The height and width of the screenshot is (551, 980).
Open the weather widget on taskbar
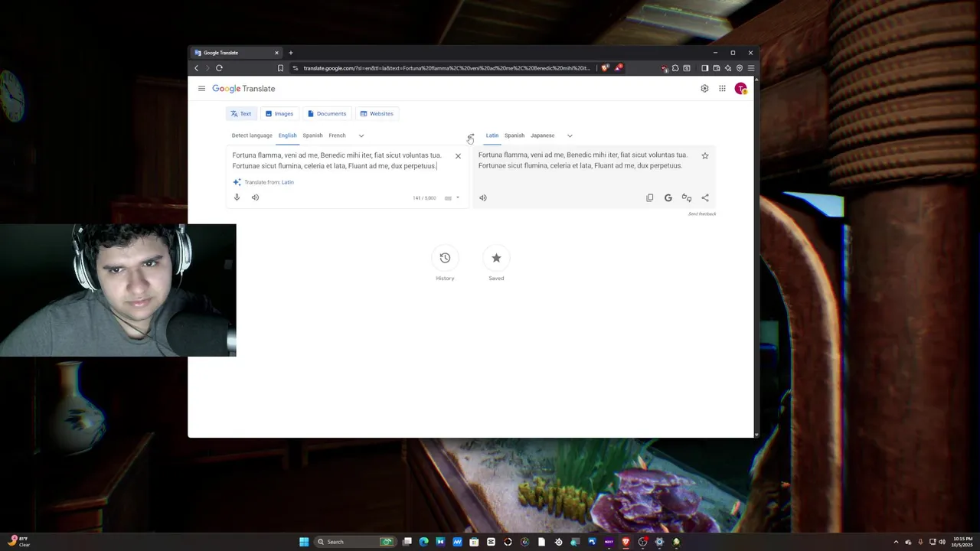click(18, 541)
